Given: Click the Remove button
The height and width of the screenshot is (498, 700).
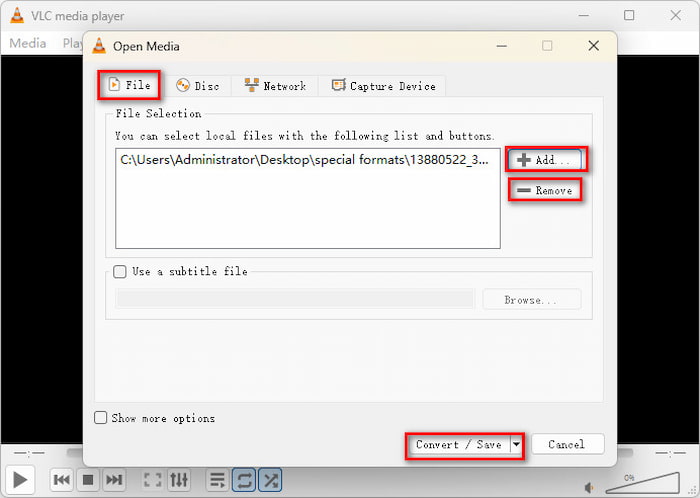Looking at the screenshot, I should [545, 190].
